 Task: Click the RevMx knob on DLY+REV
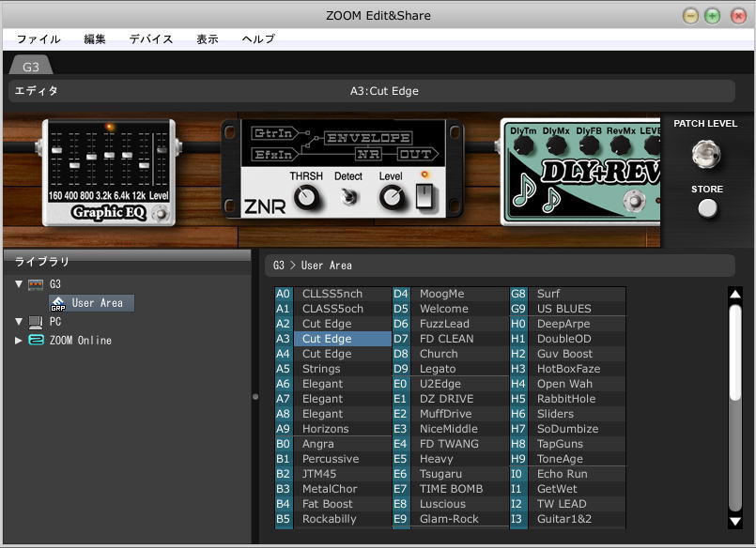point(621,145)
